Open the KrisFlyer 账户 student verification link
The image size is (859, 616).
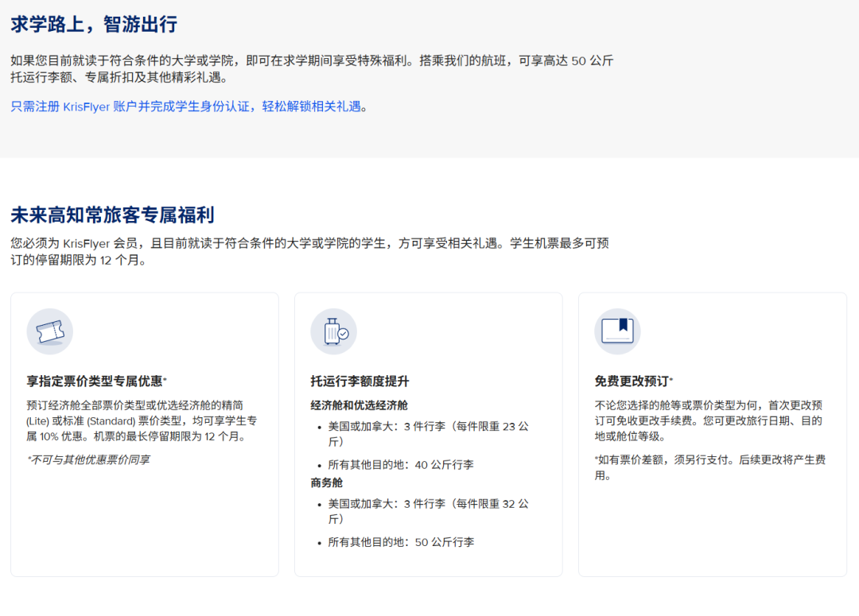coord(189,107)
